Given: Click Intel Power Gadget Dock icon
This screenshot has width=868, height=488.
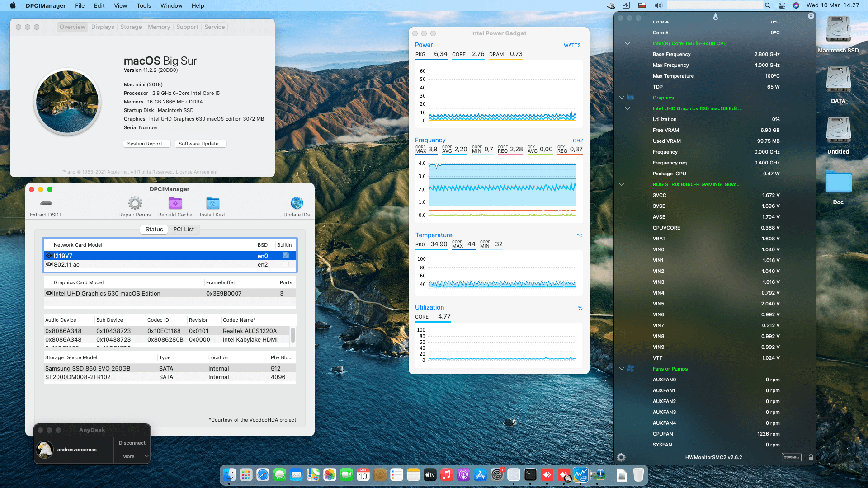Looking at the screenshot, I should pos(580,475).
